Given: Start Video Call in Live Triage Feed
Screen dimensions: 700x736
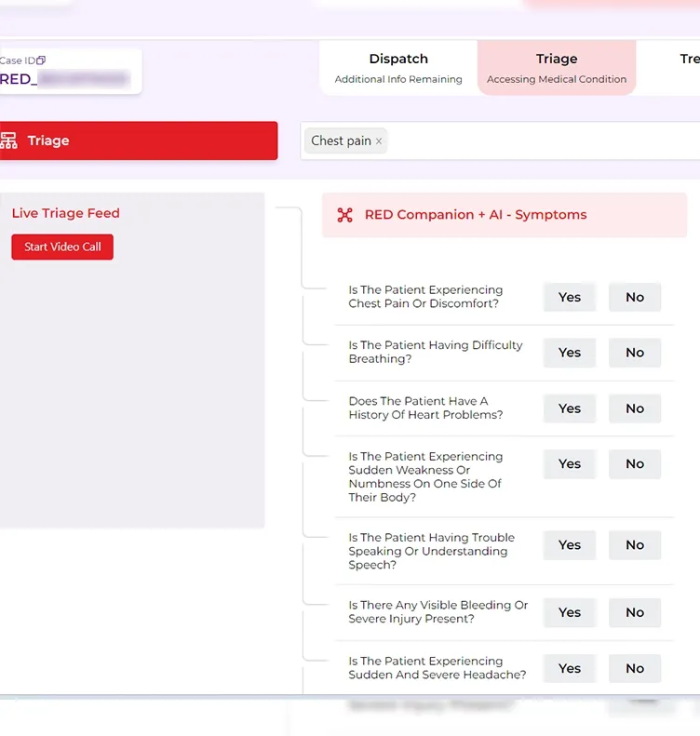Looking at the screenshot, I should click(62, 247).
